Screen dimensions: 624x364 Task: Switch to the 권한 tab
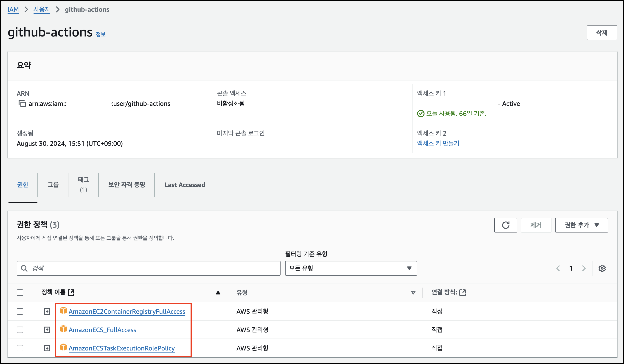point(23,185)
